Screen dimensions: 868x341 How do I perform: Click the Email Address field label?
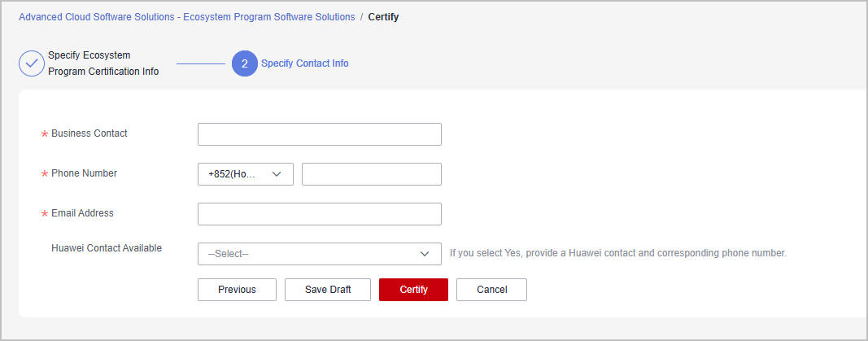pos(82,213)
